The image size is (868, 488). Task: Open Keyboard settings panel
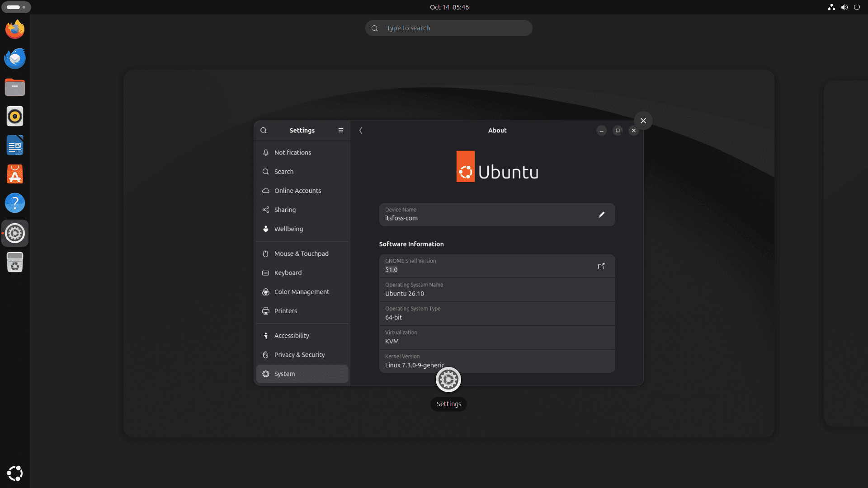tap(302, 273)
